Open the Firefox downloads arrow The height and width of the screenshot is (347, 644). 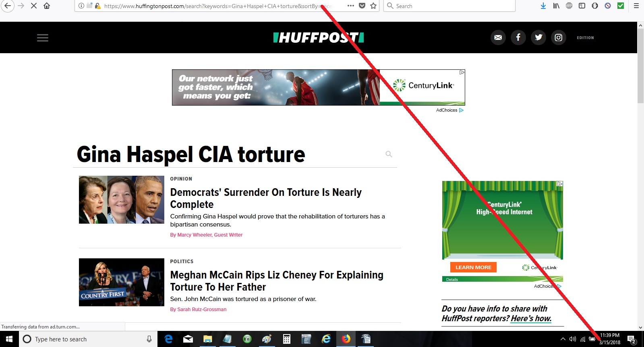543,6
